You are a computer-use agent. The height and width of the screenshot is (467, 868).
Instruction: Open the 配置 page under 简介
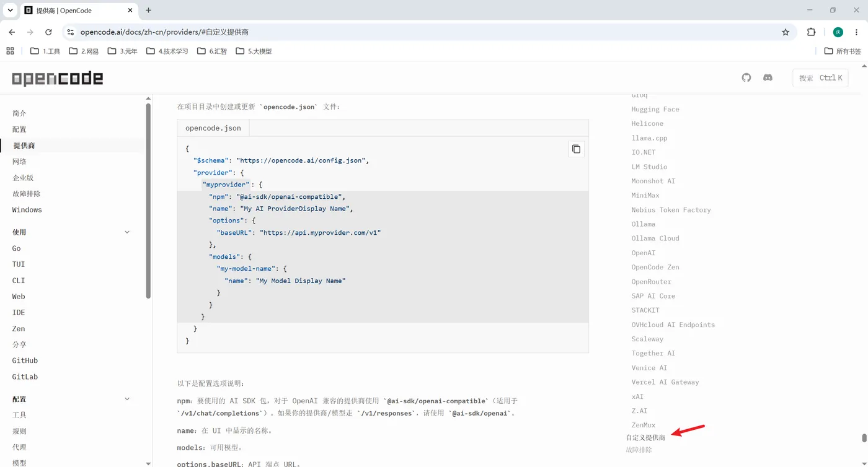pyautogui.click(x=19, y=129)
